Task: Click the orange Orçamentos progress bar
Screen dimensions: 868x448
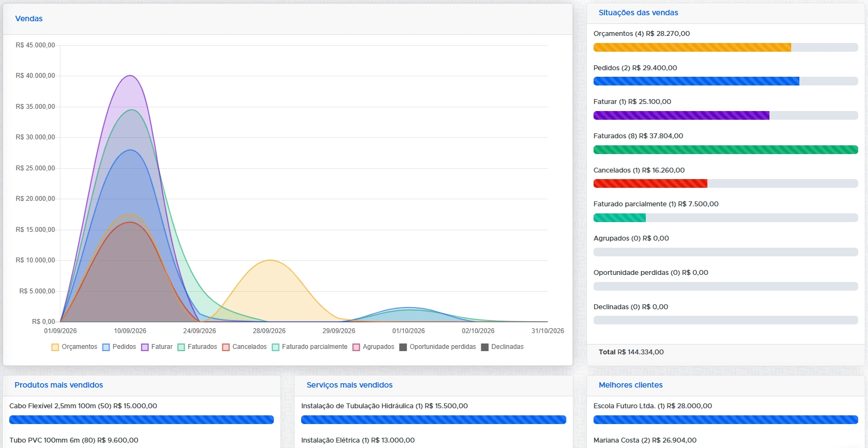Action: [692, 47]
